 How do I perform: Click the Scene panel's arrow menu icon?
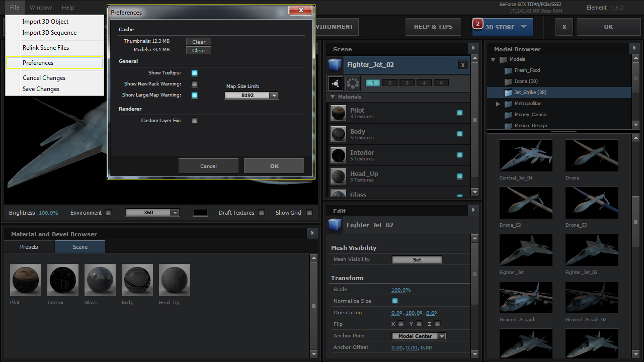473,48
